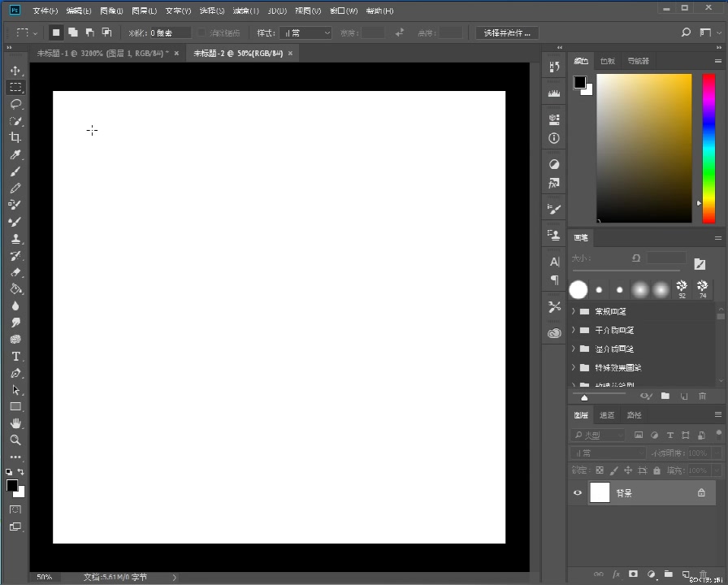Add a layer mask

633,574
